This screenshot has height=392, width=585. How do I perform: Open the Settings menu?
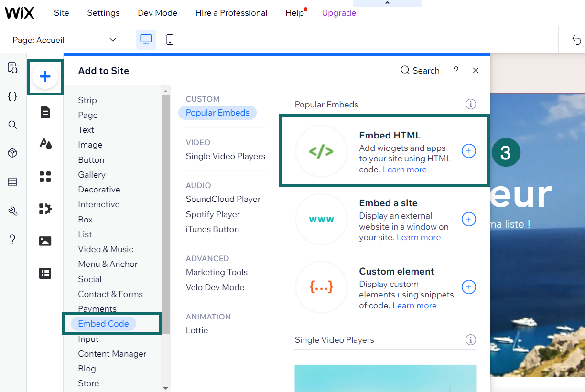pos(103,13)
